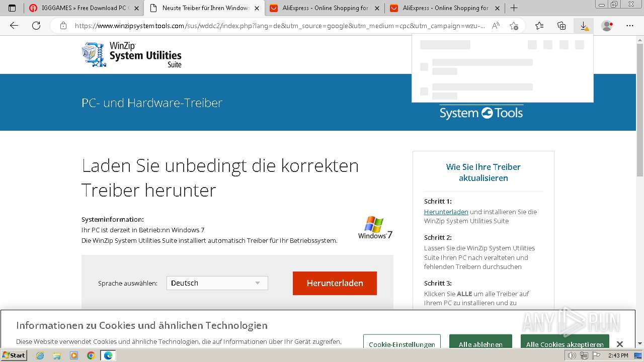The width and height of the screenshot is (644, 362).
Task: Open the Windows Start menu
Action: (x=14, y=355)
